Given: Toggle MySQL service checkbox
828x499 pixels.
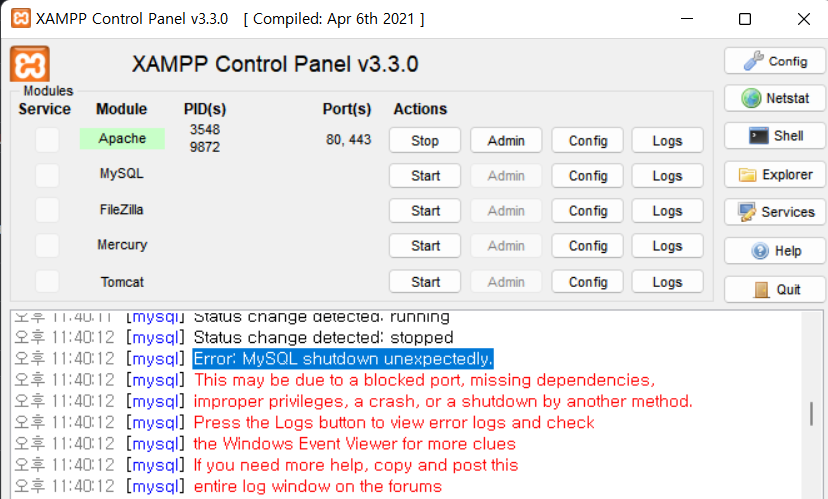Looking at the screenshot, I should (47, 175).
